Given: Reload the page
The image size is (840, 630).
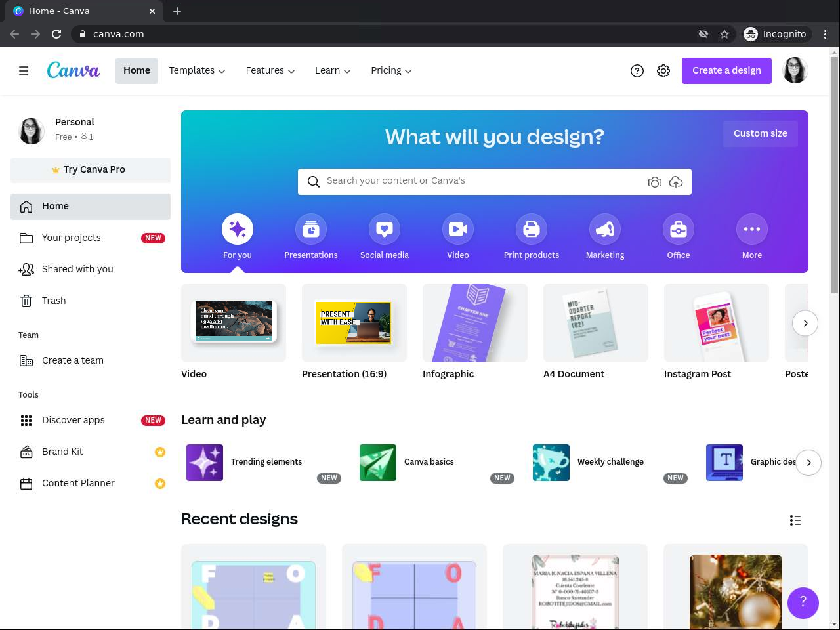Looking at the screenshot, I should click(x=56, y=34).
